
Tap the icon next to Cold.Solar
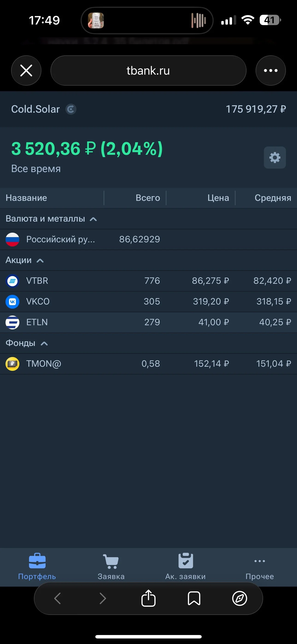71,109
